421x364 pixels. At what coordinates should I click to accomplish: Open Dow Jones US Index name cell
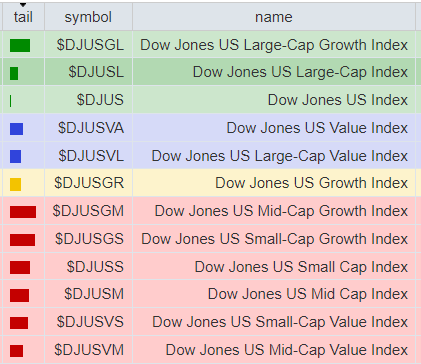point(274,100)
